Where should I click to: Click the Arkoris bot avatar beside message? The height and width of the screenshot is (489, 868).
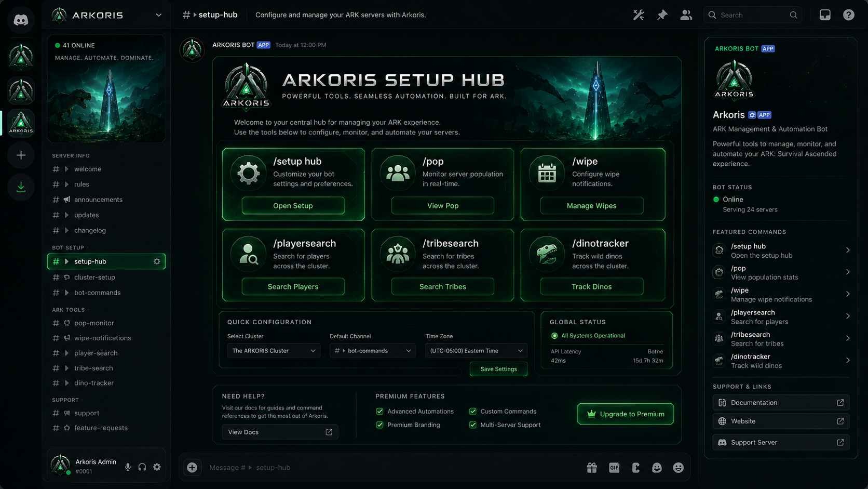(192, 50)
